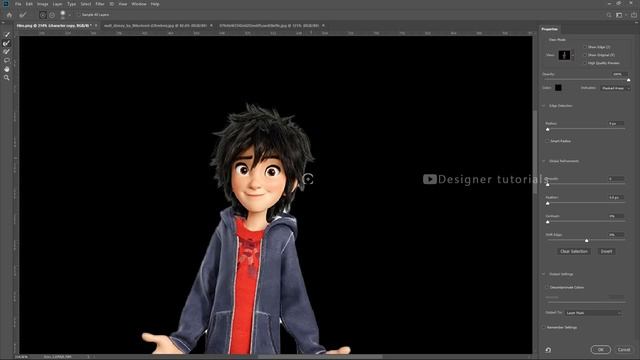The image size is (640, 360).
Task: Click the overlay Color swatch
Action: pos(558,88)
